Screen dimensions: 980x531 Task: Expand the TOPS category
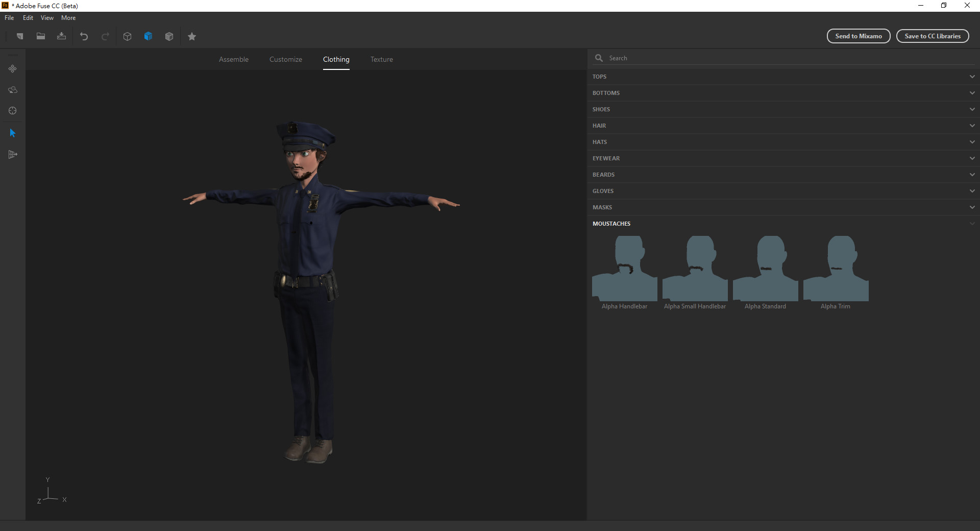coord(783,77)
